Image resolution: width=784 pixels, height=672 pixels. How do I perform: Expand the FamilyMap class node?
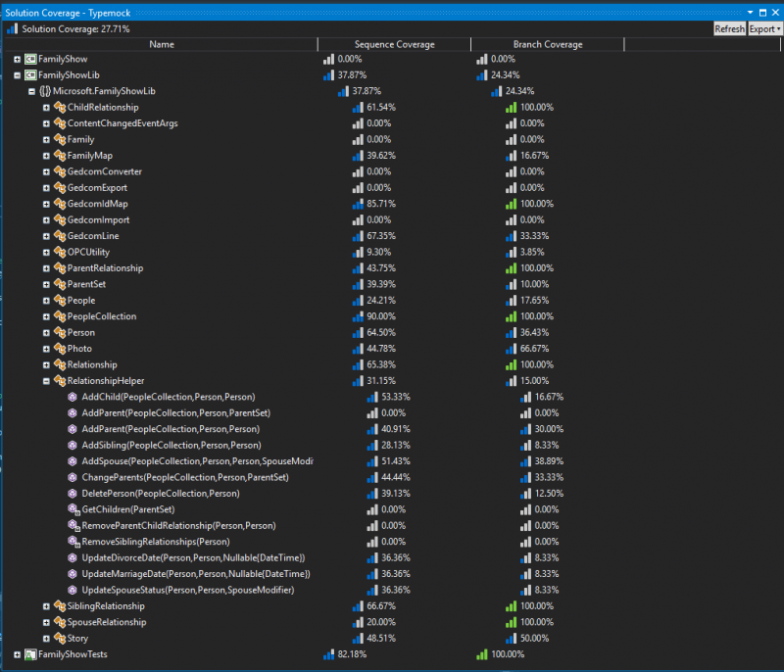tap(46, 156)
